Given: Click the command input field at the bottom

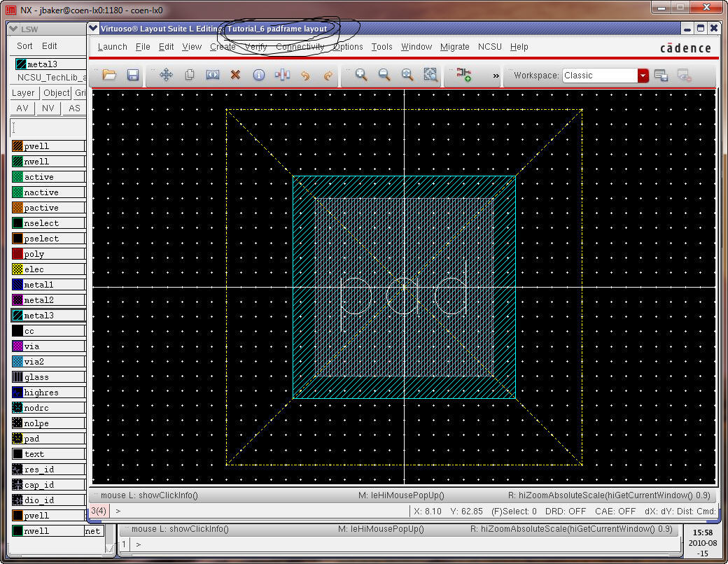Looking at the screenshot, I should point(259,512).
